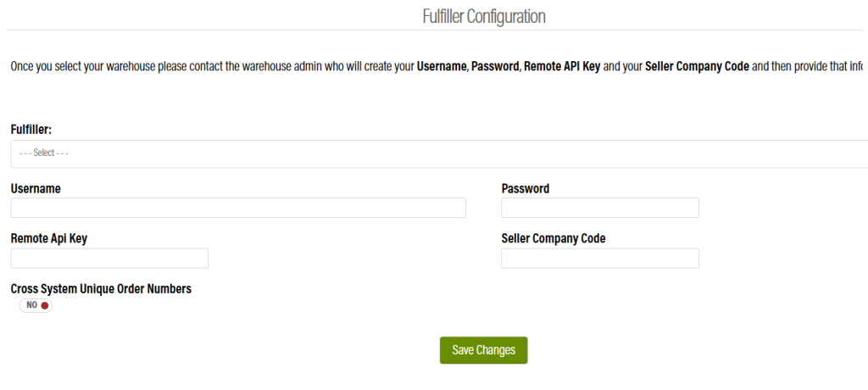Click bold "Password" in the instruction sentence
The image size is (868, 390).
[x=494, y=66]
